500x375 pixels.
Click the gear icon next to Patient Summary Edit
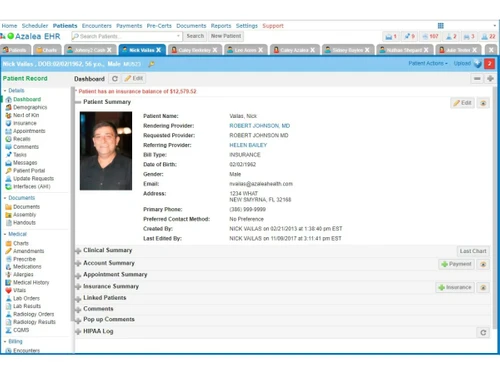click(483, 103)
